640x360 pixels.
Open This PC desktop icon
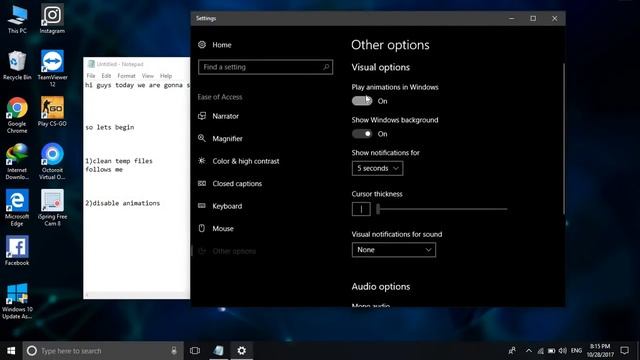pyautogui.click(x=17, y=19)
